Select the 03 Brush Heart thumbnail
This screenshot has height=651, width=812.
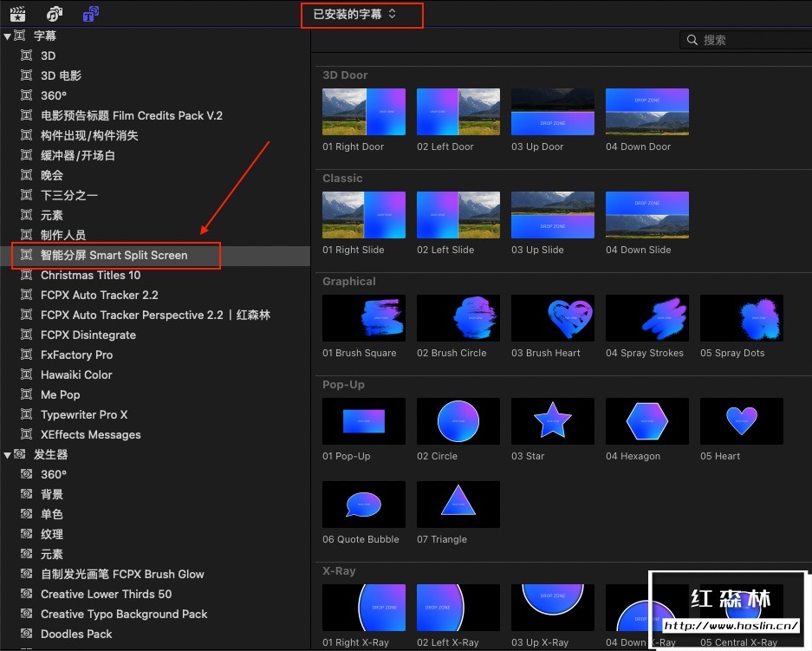tap(553, 318)
